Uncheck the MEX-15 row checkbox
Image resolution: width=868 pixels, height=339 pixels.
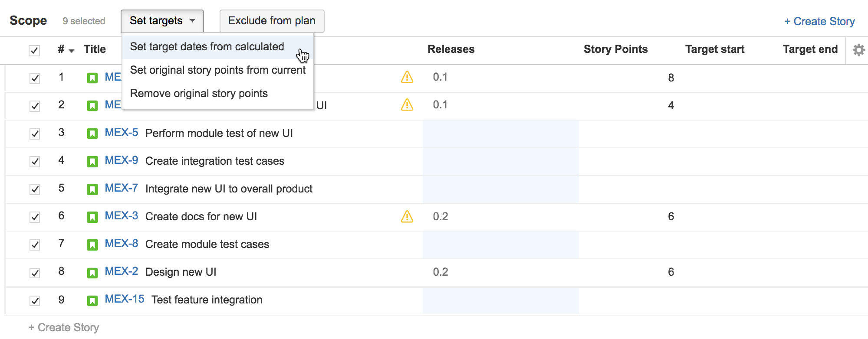tap(34, 300)
